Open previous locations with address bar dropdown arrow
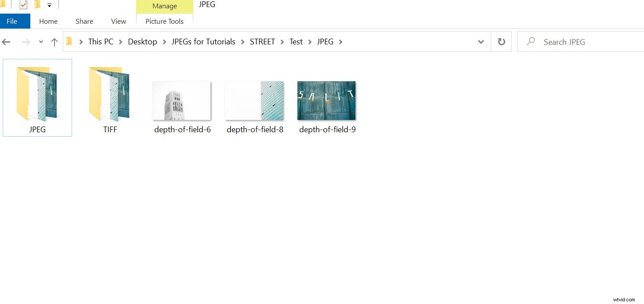644x304 pixels. [481, 41]
